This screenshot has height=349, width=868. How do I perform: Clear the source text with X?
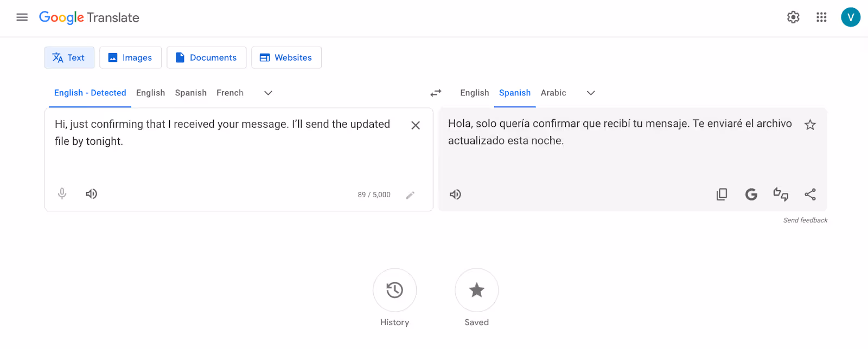[x=416, y=125]
